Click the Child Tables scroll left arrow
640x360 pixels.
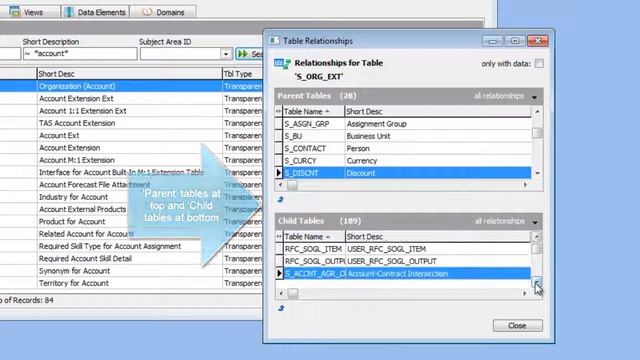tap(281, 293)
